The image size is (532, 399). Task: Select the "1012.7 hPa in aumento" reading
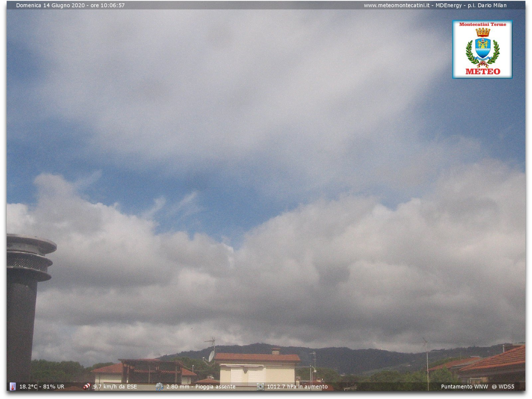pos(297,387)
